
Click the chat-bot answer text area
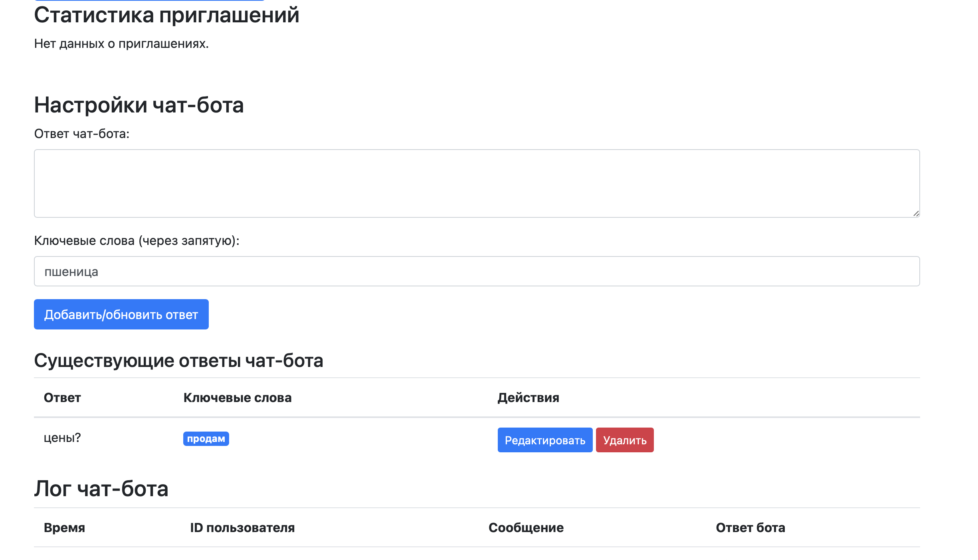click(x=477, y=183)
